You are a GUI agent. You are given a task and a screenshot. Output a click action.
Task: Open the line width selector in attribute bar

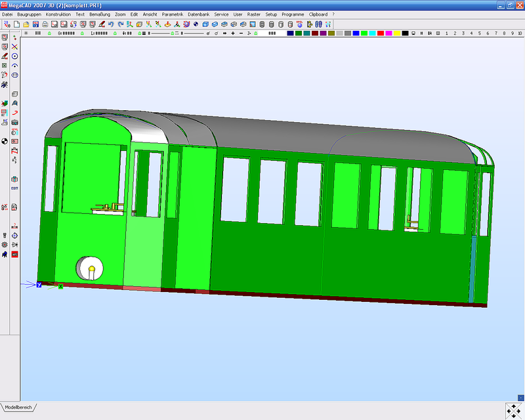[x=157, y=33]
